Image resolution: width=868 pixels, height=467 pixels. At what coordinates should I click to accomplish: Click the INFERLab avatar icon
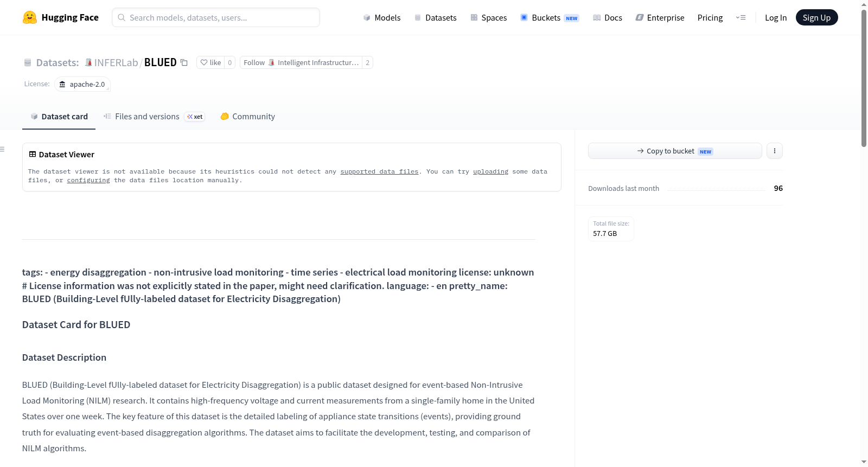[88, 62]
